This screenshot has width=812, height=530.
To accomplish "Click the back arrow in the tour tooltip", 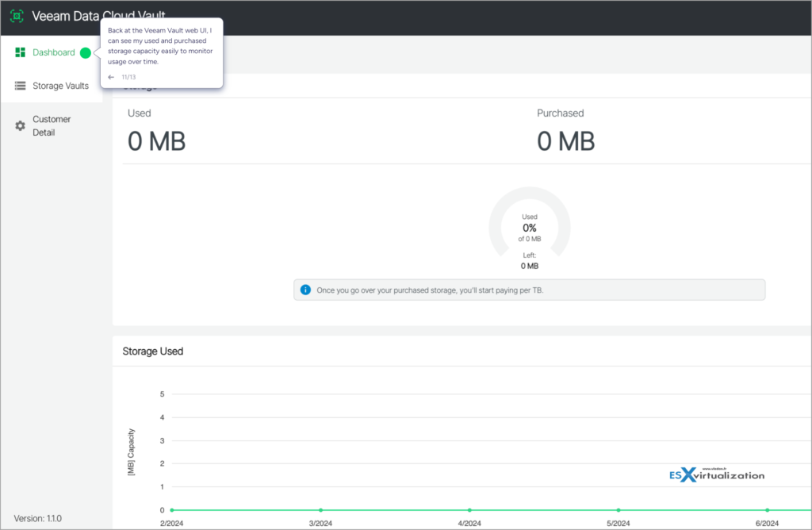I will [109, 76].
